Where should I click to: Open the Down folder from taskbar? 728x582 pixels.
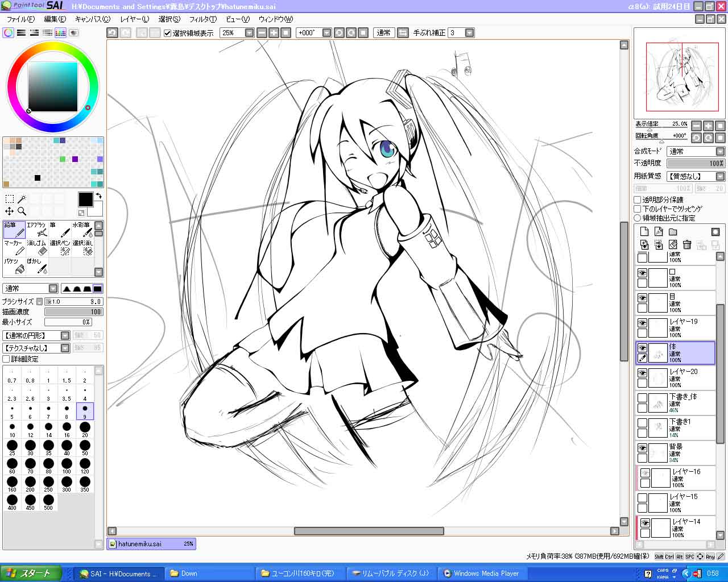[209, 573]
